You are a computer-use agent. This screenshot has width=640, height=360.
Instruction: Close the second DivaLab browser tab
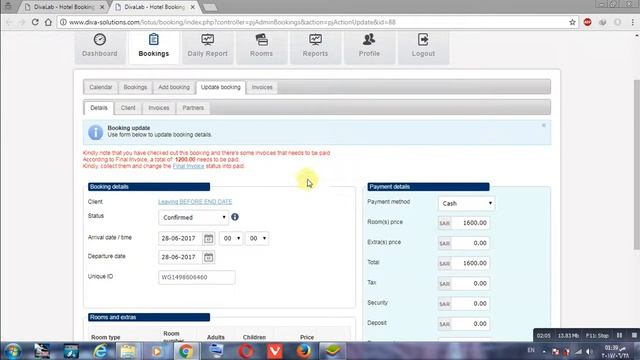pyautogui.click(x=193, y=7)
